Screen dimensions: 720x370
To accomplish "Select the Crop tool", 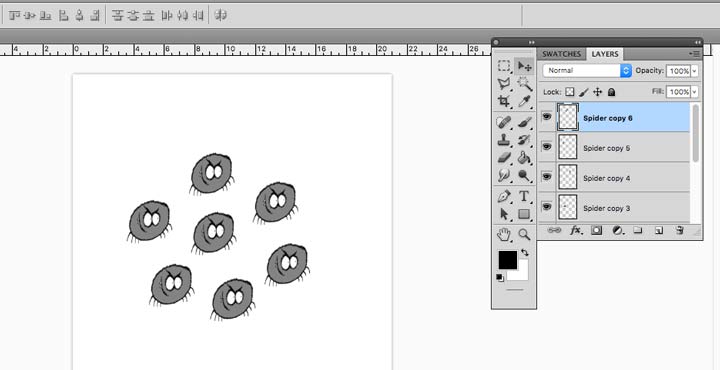I will coord(504,101).
